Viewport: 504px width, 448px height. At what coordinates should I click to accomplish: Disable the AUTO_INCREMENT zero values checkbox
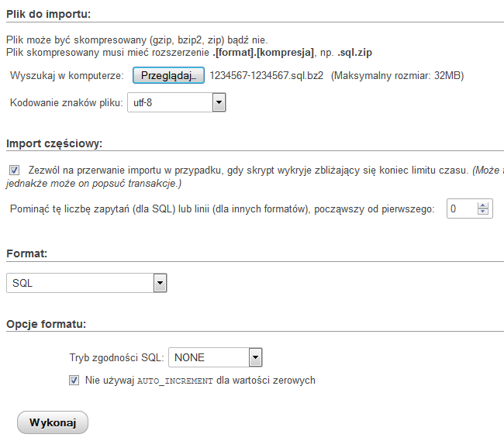74,381
